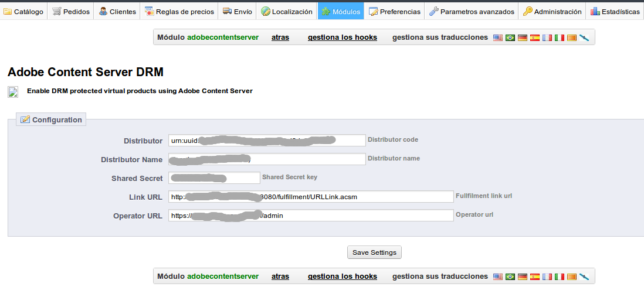Click the 'atras' link in the top bar
Viewport: 644px width, 297px height.
pyautogui.click(x=280, y=37)
